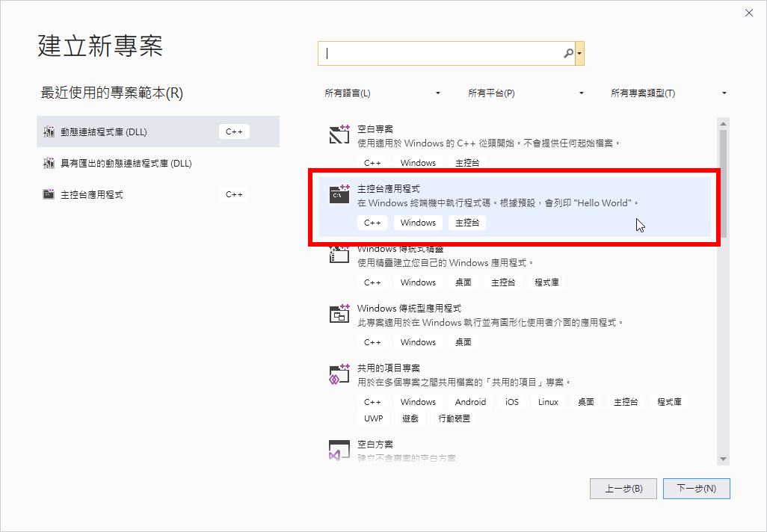This screenshot has width=767, height=532.
Task: Click C++ tag next to 動態連結程式庫 (DLL)
Action: click(x=234, y=132)
